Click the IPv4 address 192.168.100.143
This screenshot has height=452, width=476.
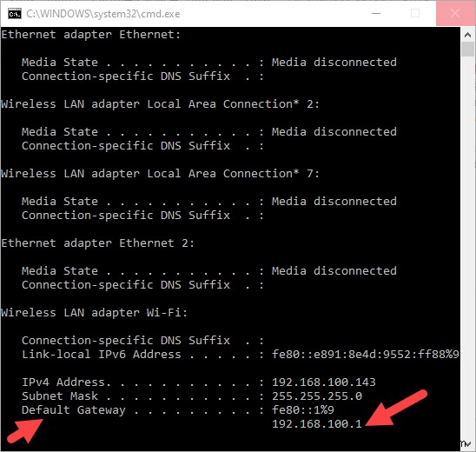(324, 382)
